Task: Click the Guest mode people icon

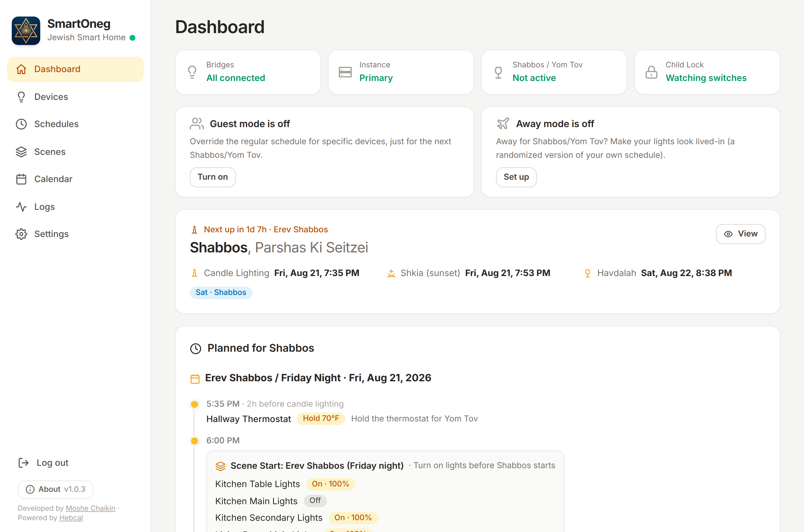Action: pyautogui.click(x=197, y=124)
